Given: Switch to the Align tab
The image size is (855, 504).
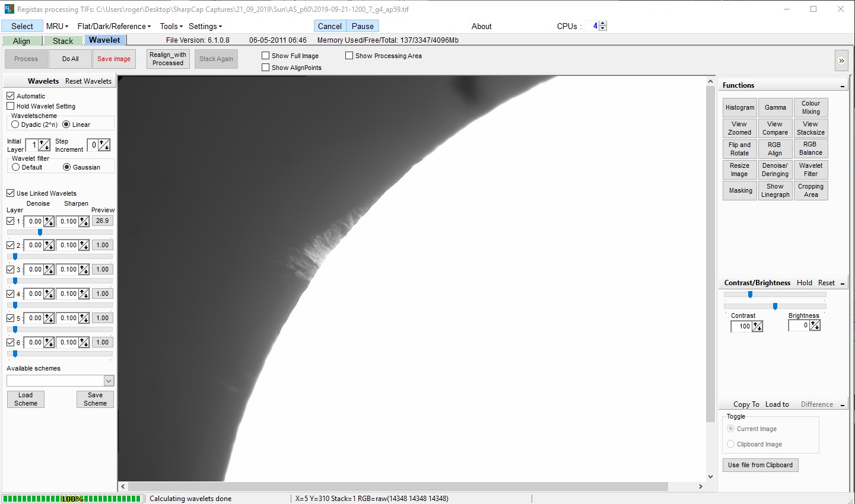Looking at the screenshot, I should pos(22,41).
